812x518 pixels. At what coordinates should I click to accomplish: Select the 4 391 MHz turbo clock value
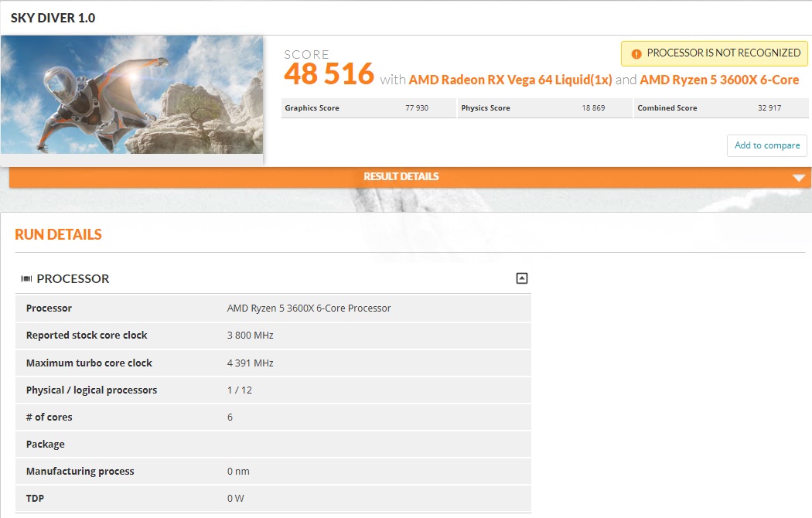click(x=250, y=363)
